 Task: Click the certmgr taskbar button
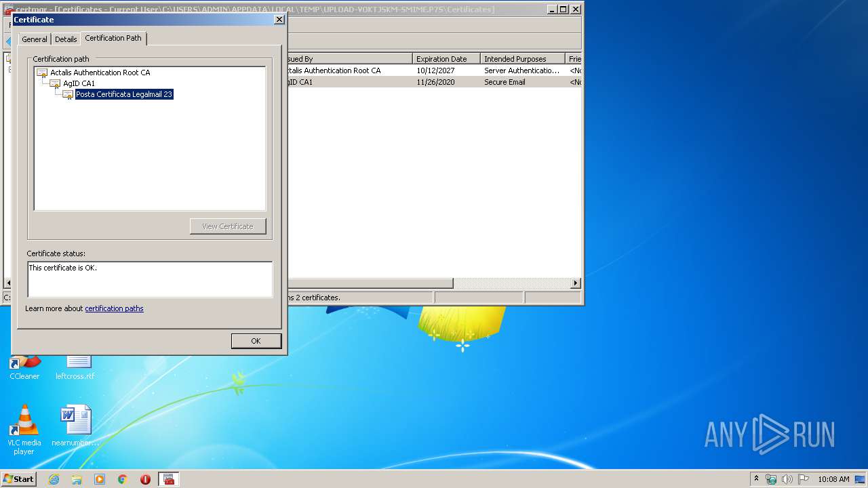[x=169, y=479]
